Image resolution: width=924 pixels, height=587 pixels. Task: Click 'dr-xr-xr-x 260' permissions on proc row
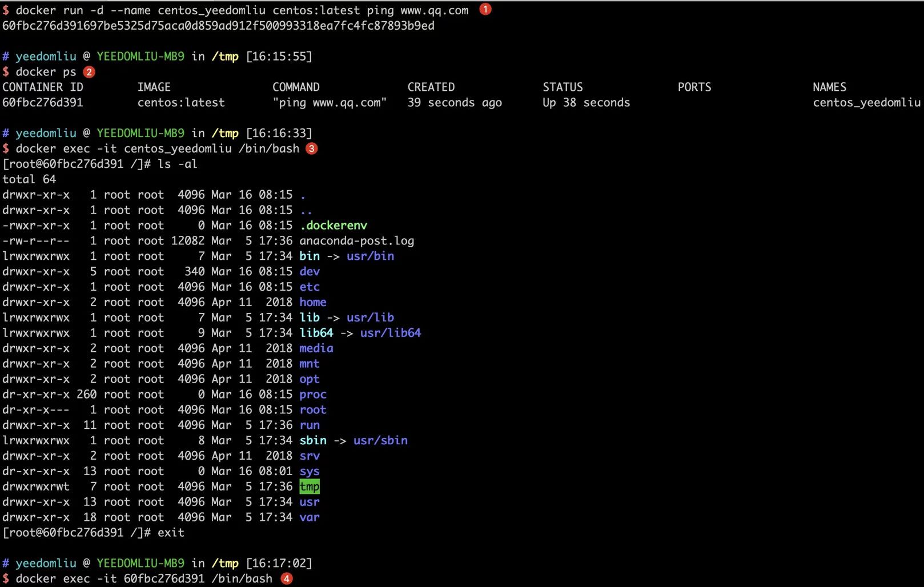pyautogui.click(x=50, y=395)
